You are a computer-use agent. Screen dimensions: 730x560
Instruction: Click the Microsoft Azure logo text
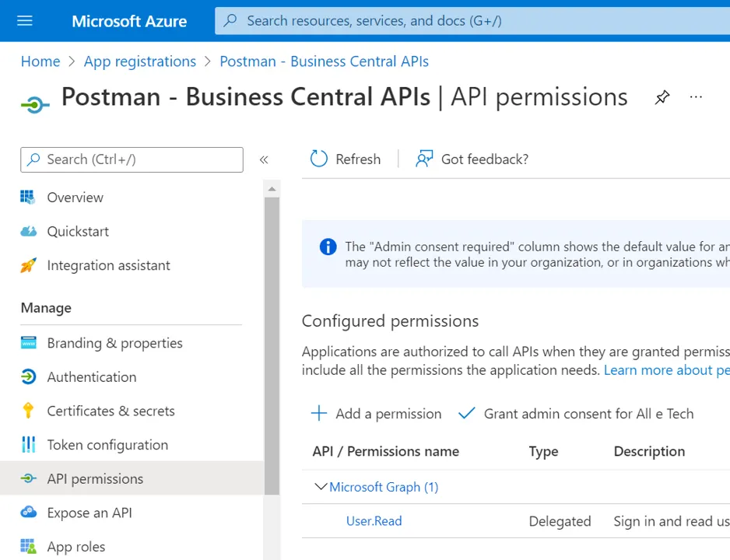pyautogui.click(x=129, y=21)
